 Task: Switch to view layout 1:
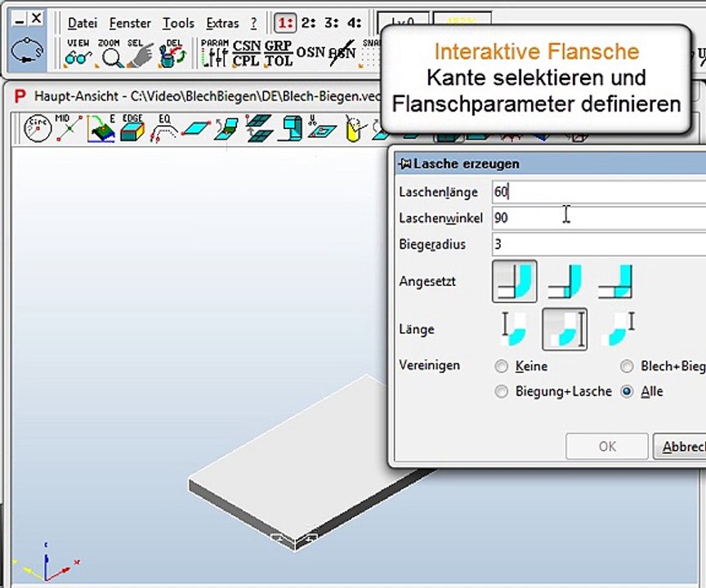click(285, 23)
